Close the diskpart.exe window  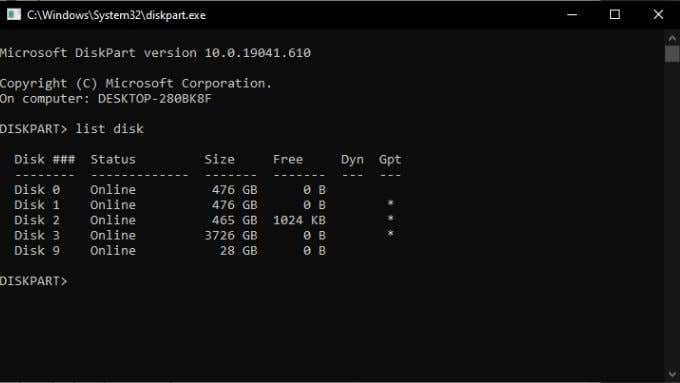pyautogui.click(x=658, y=15)
